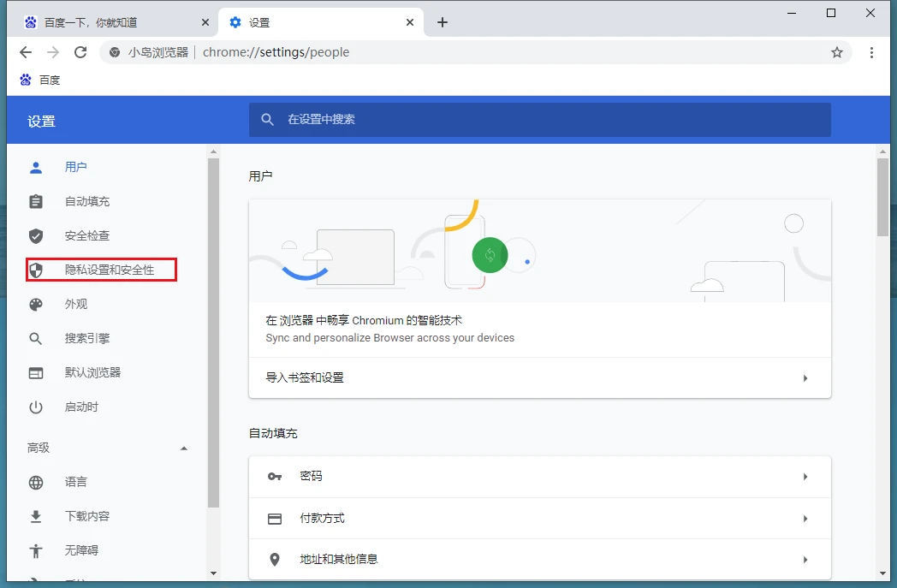The height and width of the screenshot is (588, 897).
Task: Select 隐私设置和安全性 in sidebar
Action: tap(110, 270)
